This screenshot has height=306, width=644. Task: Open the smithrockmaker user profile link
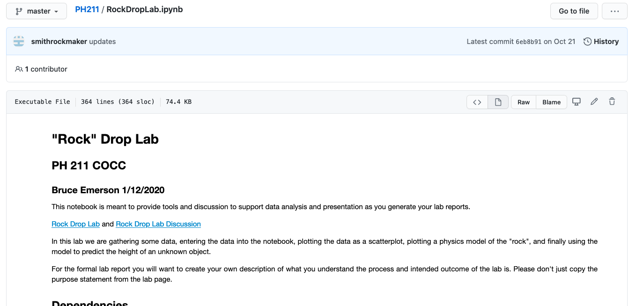click(x=59, y=41)
